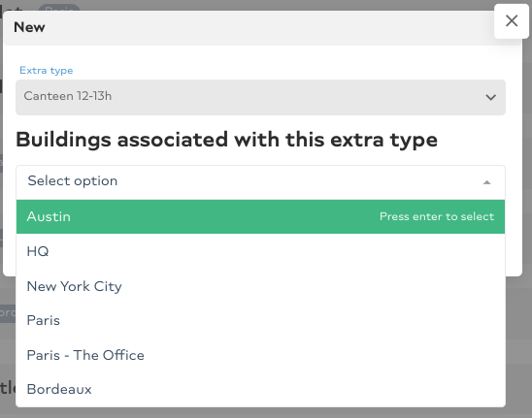Select Austin from the buildings list
Image resolution: width=532 pixels, height=418 pixels.
[x=49, y=216]
